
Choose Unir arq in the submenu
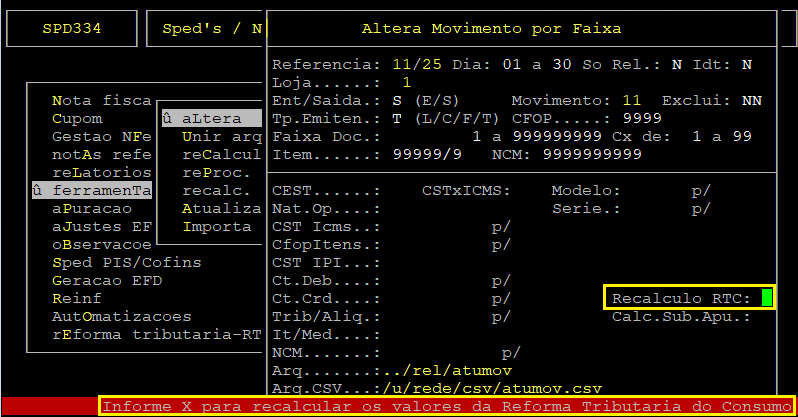221,137
